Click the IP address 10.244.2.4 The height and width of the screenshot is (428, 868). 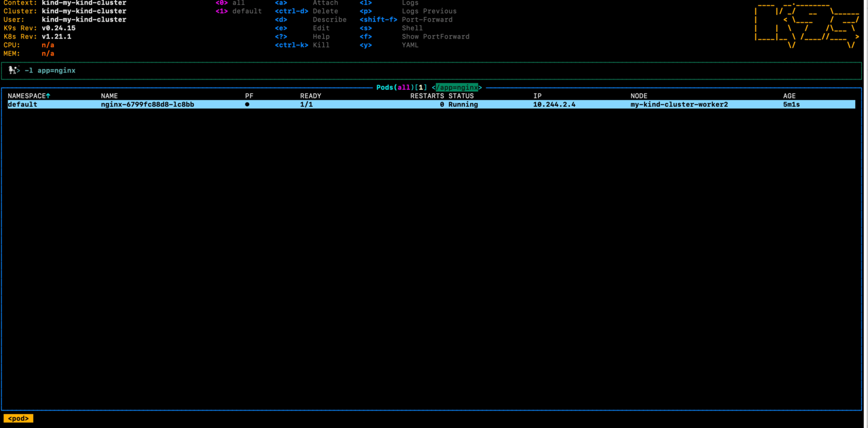pos(554,105)
